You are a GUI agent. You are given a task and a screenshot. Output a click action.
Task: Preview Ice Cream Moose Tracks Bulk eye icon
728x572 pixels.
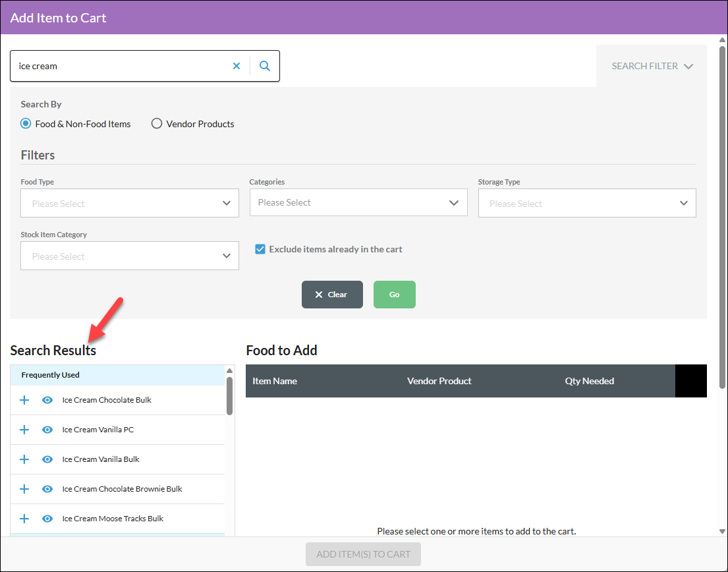[x=47, y=519]
